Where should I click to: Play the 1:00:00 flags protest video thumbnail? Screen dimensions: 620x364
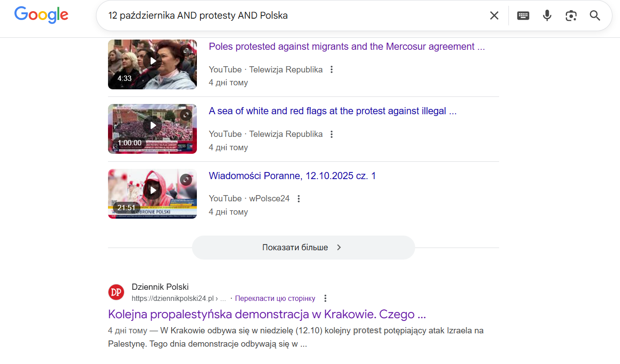coord(152,126)
